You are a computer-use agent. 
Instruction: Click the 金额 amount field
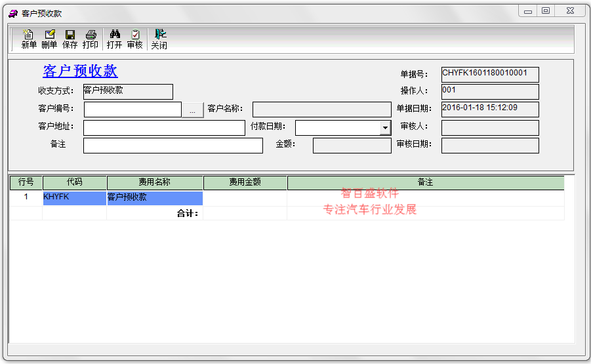coord(352,146)
